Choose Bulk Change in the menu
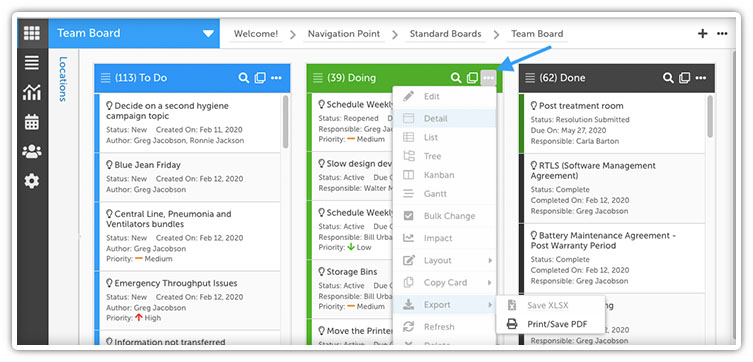 pos(444,216)
